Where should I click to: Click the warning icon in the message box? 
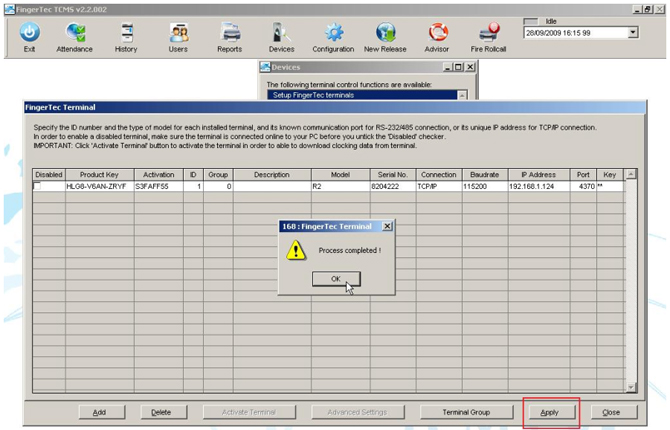point(296,250)
